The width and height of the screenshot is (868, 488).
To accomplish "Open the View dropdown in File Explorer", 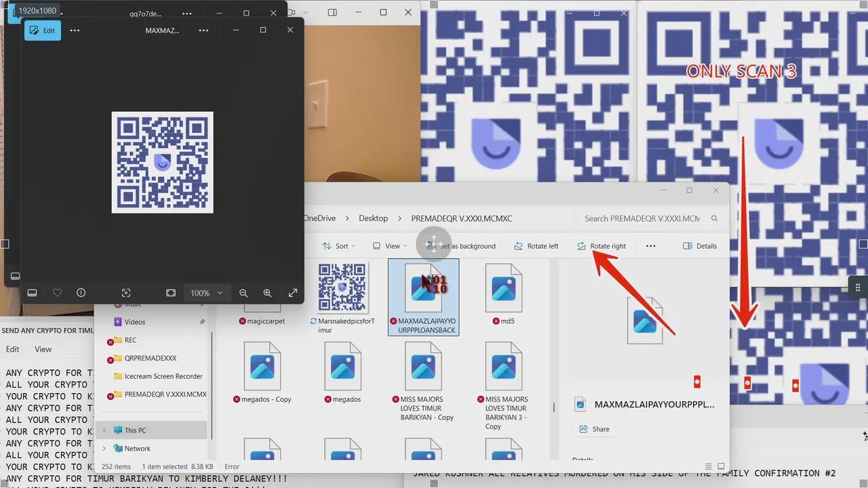I will (389, 246).
